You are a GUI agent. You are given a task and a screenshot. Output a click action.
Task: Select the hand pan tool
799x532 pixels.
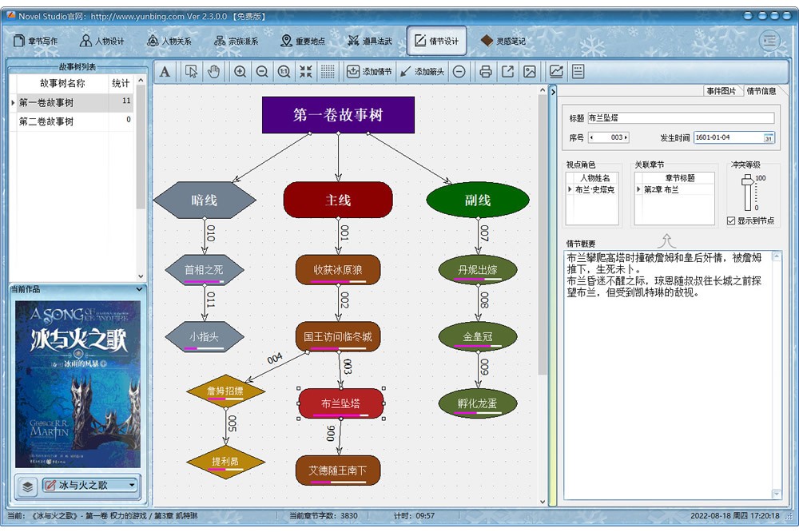pyautogui.click(x=213, y=72)
